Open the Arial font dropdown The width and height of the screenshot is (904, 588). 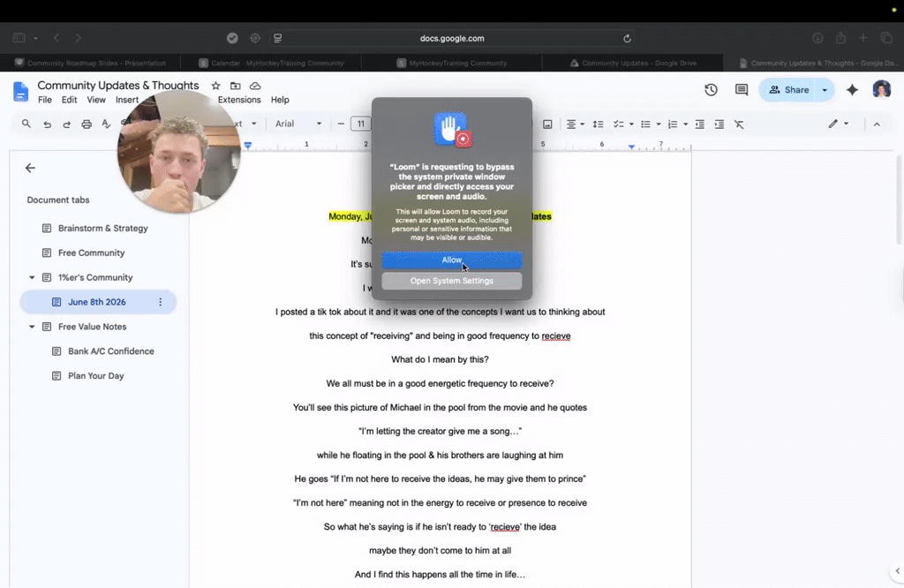click(298, 124)
